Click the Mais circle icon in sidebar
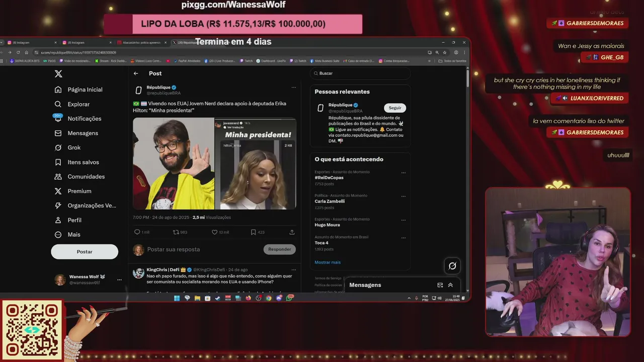The image size is (644, 362). click(x=58, y=235)
